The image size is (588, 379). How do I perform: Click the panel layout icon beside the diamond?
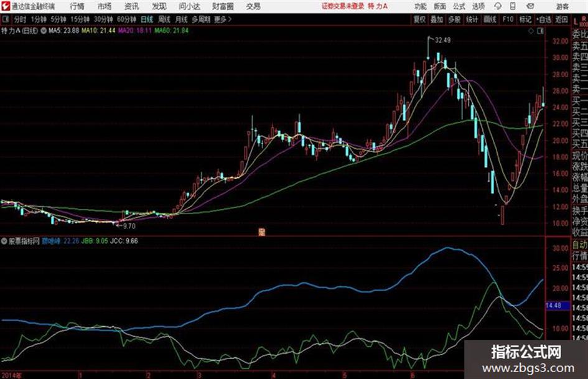tap(540, 31)
